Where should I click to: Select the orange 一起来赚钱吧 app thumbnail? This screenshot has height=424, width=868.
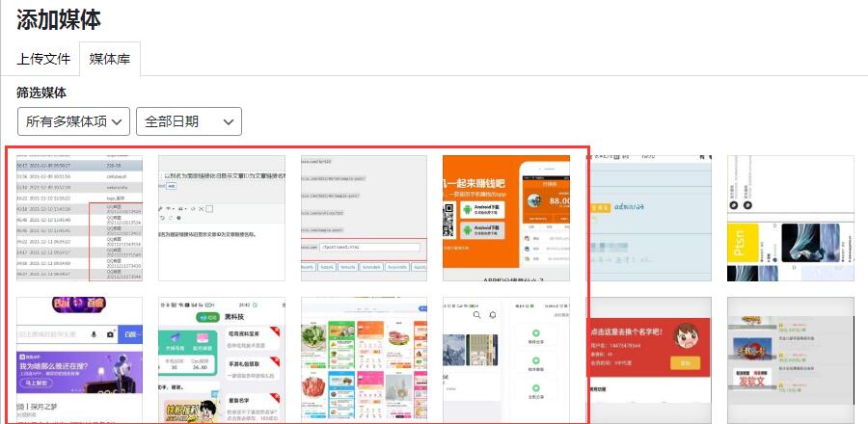(506, 219)
